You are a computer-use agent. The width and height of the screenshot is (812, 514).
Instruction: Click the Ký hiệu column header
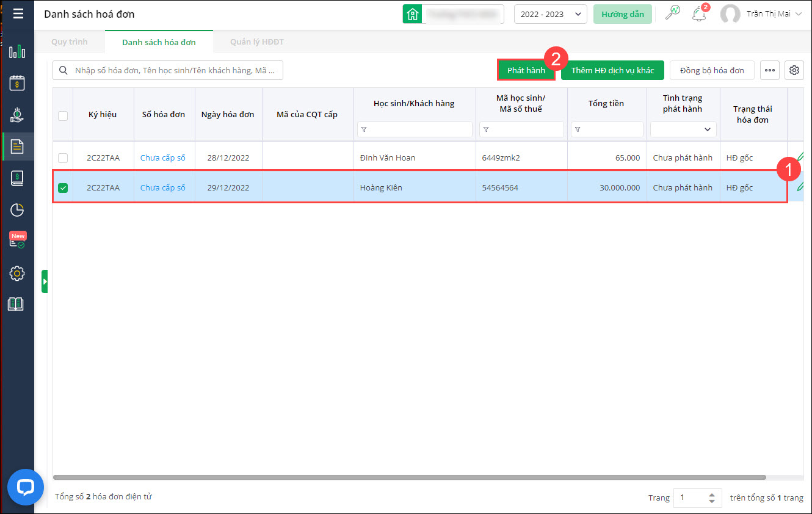[x=103, y=114]
